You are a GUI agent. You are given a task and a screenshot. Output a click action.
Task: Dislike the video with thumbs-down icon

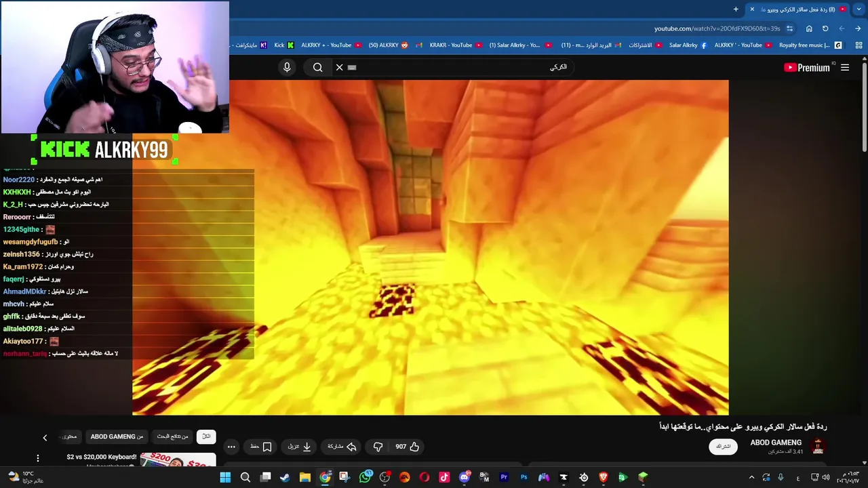pyautogui.click(x=378, y=447)
